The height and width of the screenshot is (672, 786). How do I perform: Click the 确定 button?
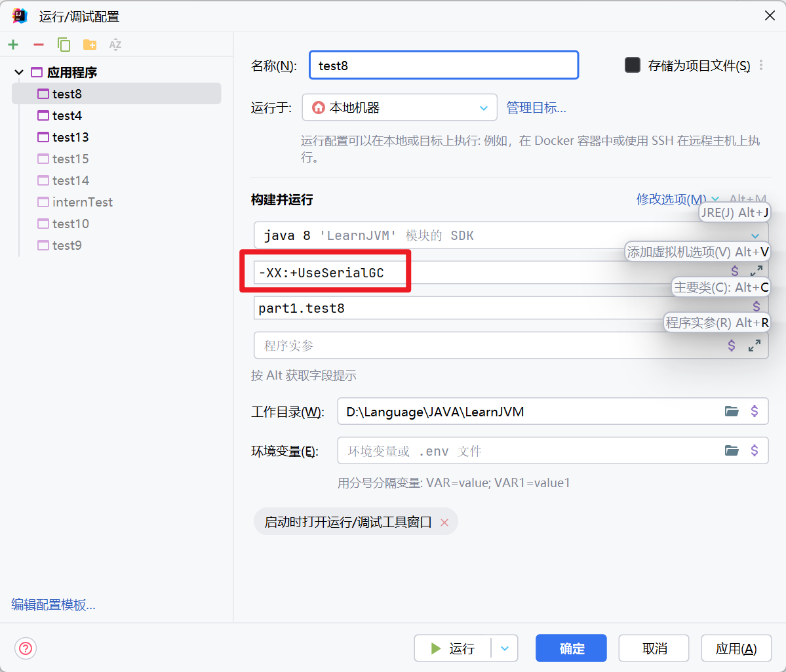point(571,648)
